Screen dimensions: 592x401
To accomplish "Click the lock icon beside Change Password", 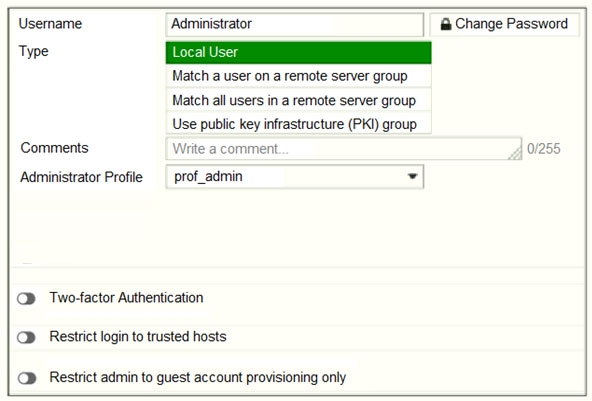I will click(x=446, y=24).
